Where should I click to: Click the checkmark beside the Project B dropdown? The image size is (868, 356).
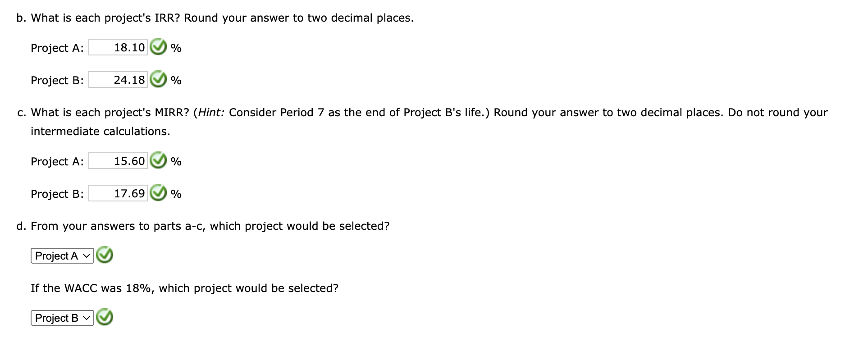tap(104, 317)
